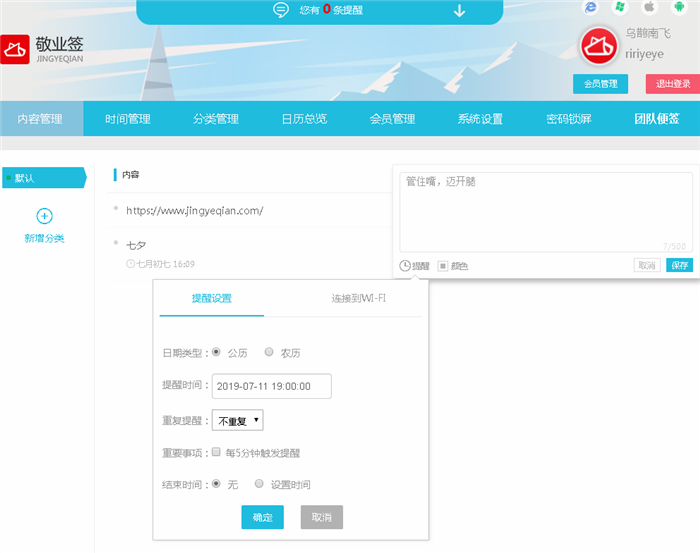
Task: Click 取消 in the note editor
Action: coord(647,265)
